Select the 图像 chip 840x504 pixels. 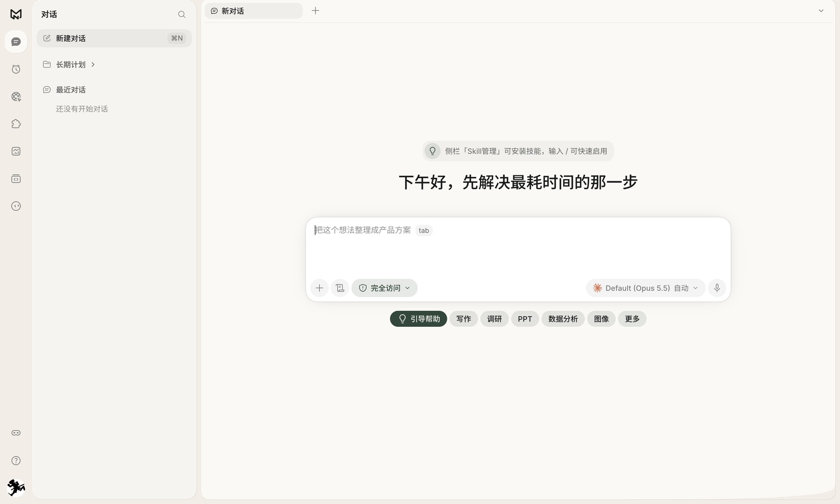(601, 319)
